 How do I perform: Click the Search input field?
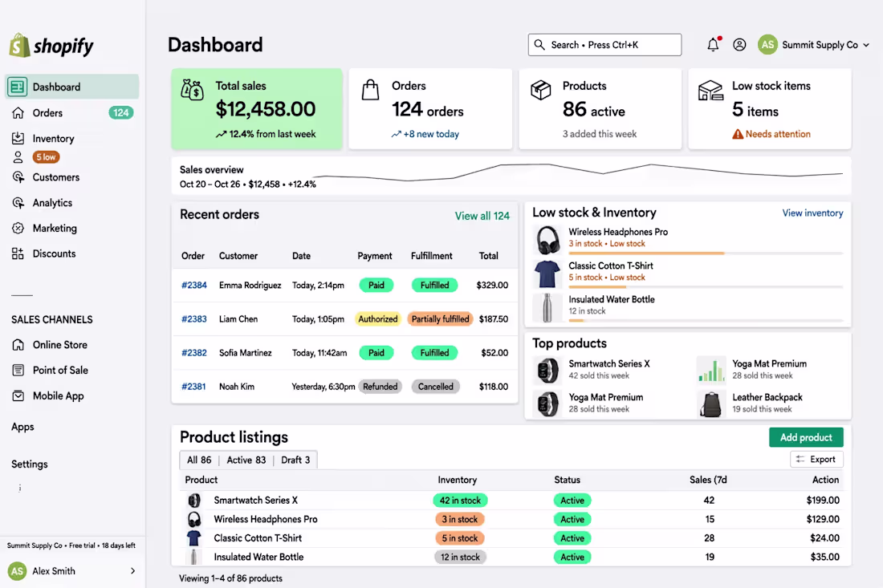(x=604, y=44)
